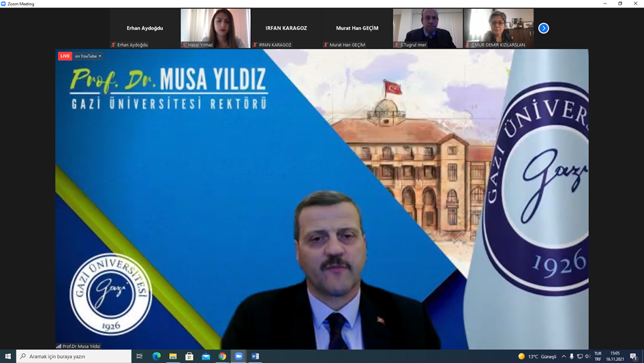The height and width of the screenshot is (363, 644).
Task: Show next participants with the blue arrow
Action: (543, 28)
